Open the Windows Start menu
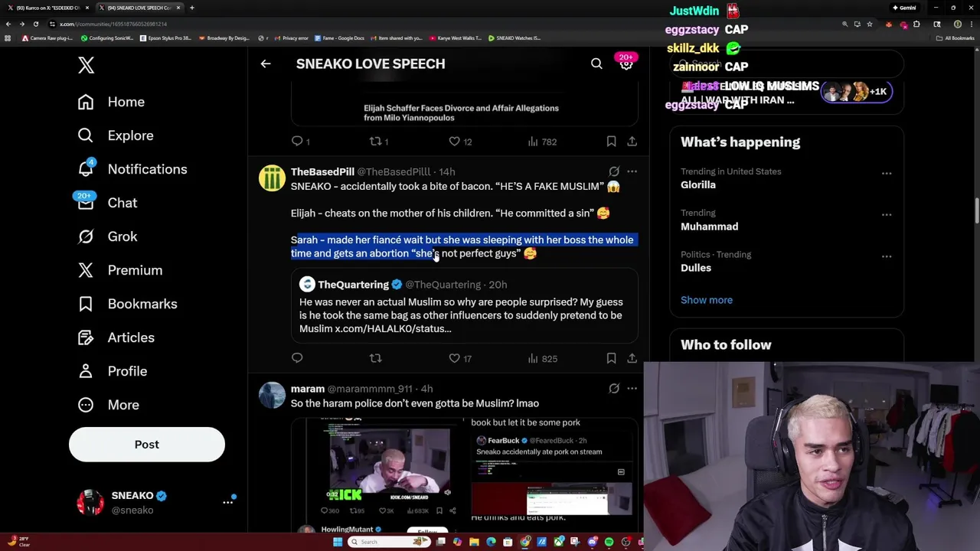 338,542
